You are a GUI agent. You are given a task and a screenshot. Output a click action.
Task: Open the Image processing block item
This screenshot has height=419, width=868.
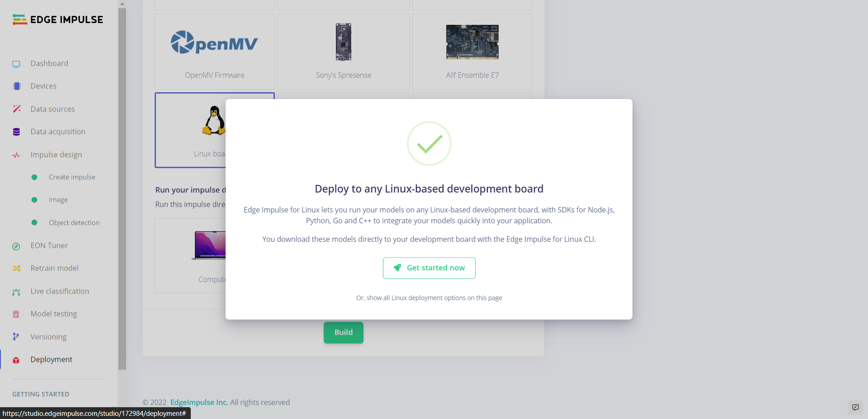(58, 200)
